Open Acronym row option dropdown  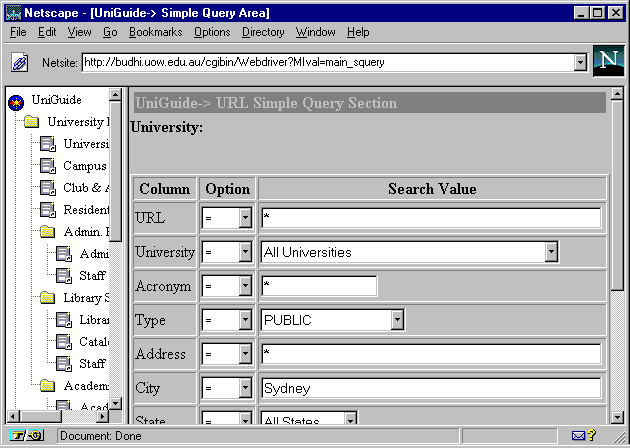245,286
